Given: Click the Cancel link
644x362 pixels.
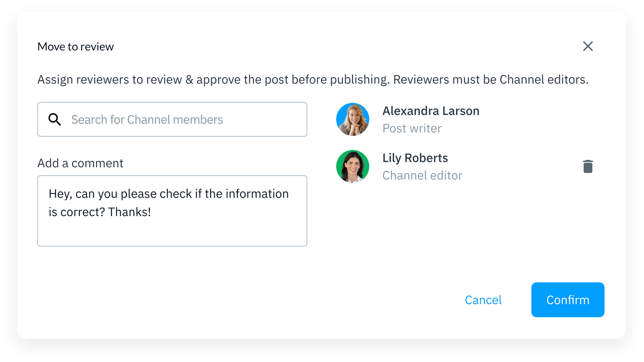Looking at the screenshot, I should [483, 300].
